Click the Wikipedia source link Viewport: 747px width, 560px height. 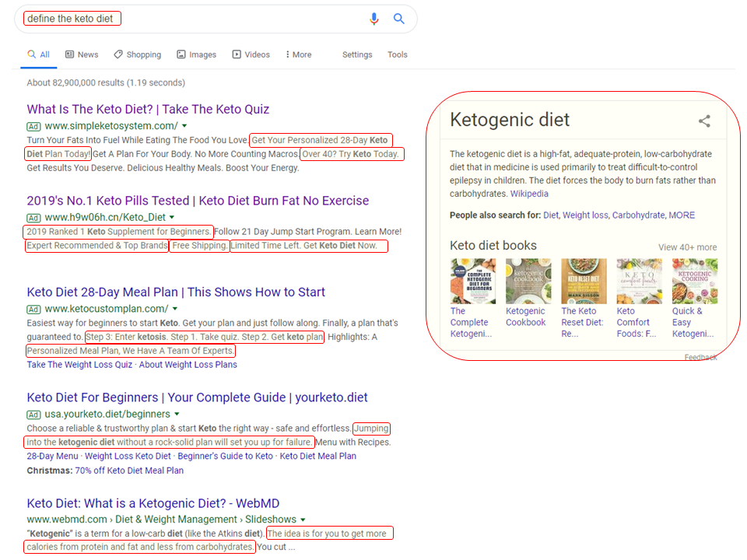tap(529, 194)
